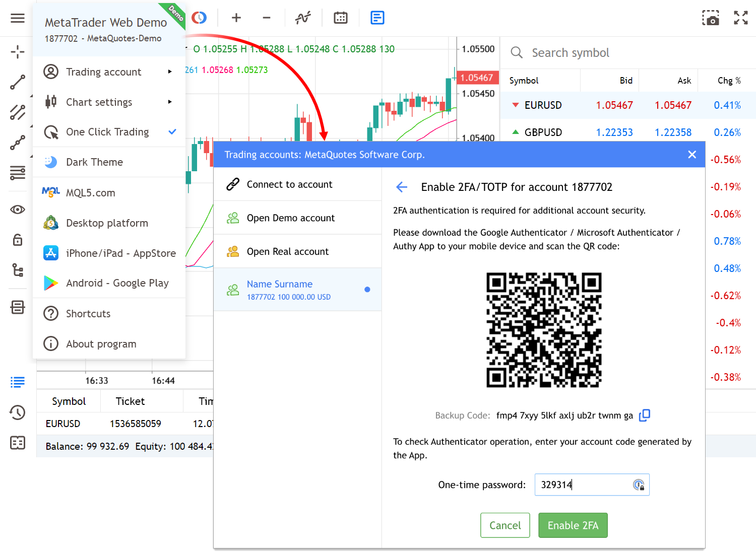Open the economic calendar

click(x=340, y=18)
